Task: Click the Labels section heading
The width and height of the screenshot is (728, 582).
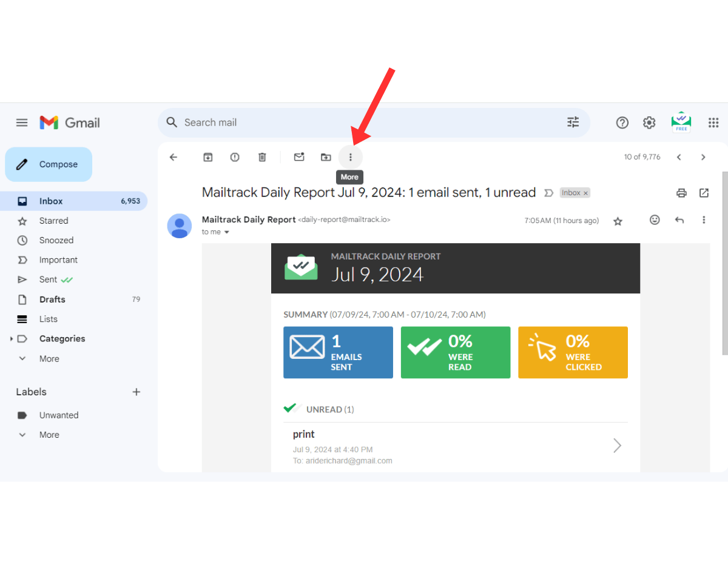Action: [x=32, y=392]
